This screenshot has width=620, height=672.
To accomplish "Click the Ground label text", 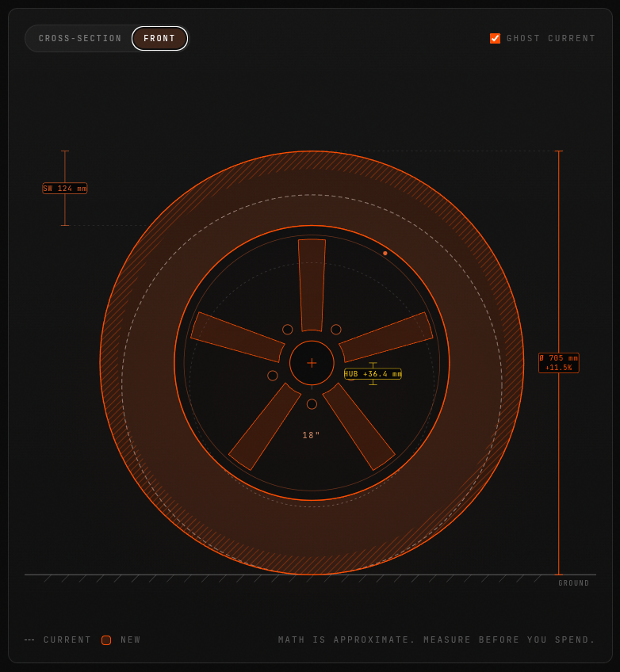I will pos(574,583).
